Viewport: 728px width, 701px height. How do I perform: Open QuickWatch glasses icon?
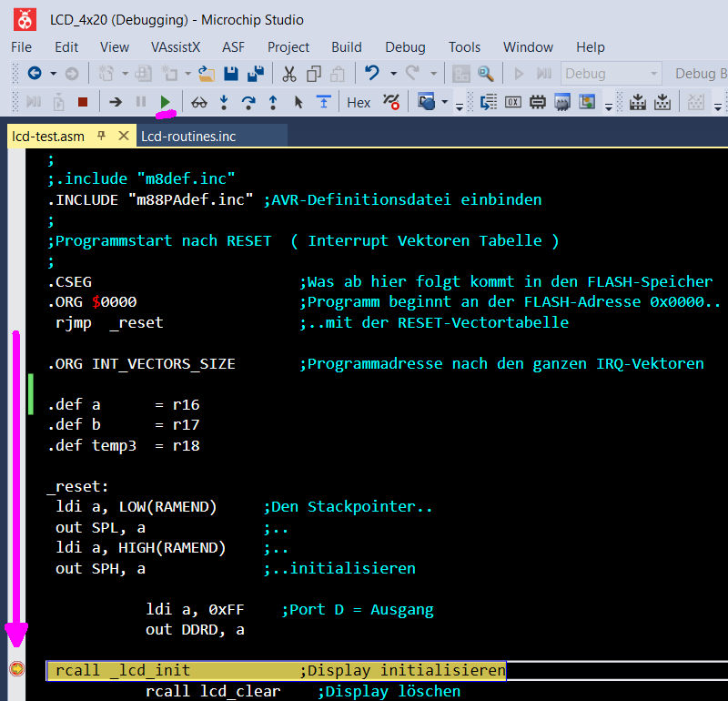click(x=199, y=102)
